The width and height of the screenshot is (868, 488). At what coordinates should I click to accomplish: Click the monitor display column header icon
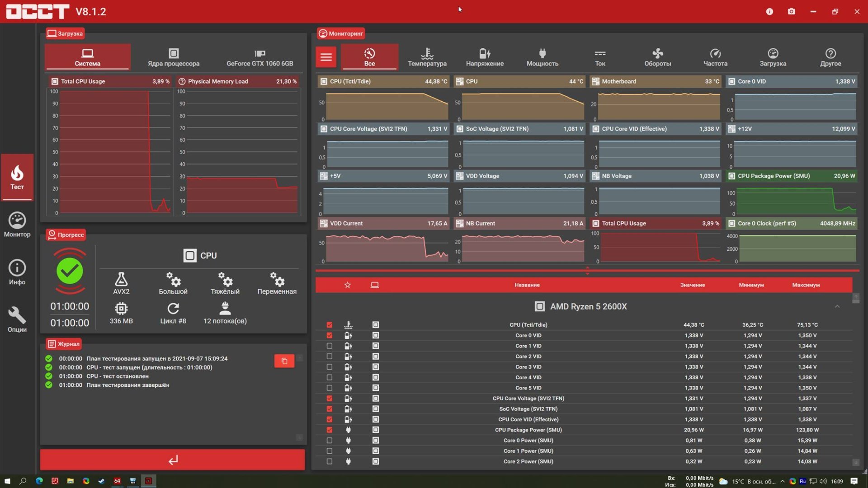click(375, 285)
